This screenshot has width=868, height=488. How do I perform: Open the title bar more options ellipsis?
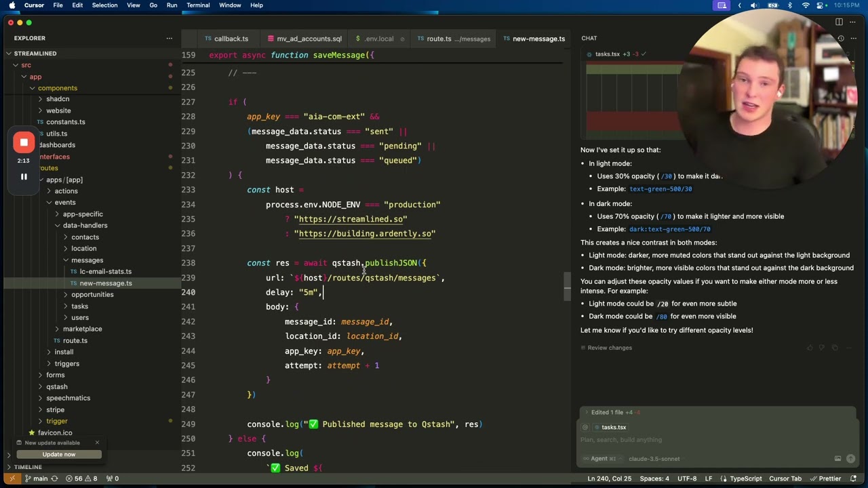[853, 22]
